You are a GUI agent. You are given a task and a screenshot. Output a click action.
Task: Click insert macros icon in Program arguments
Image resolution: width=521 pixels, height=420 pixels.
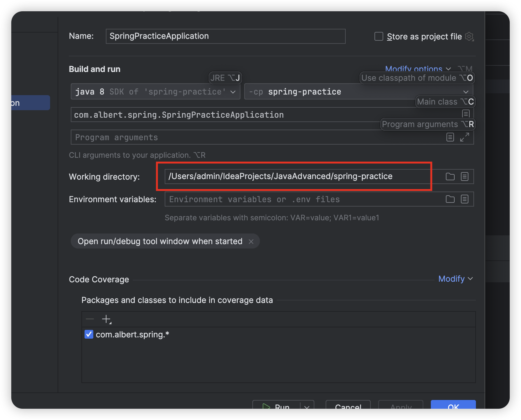pos(450,137)
